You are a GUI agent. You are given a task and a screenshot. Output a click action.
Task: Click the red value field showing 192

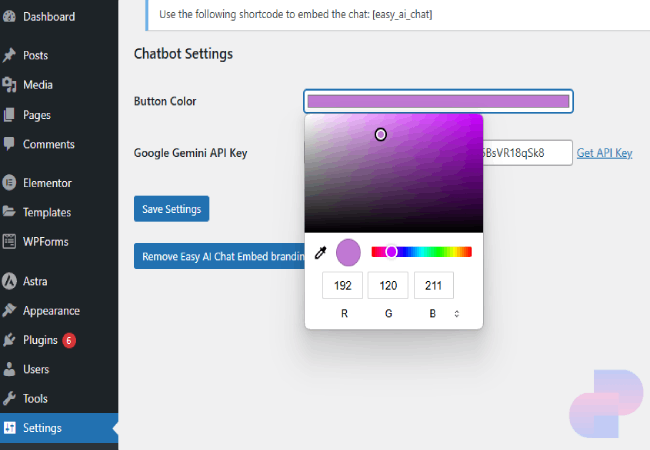click(x=342, y=285)
